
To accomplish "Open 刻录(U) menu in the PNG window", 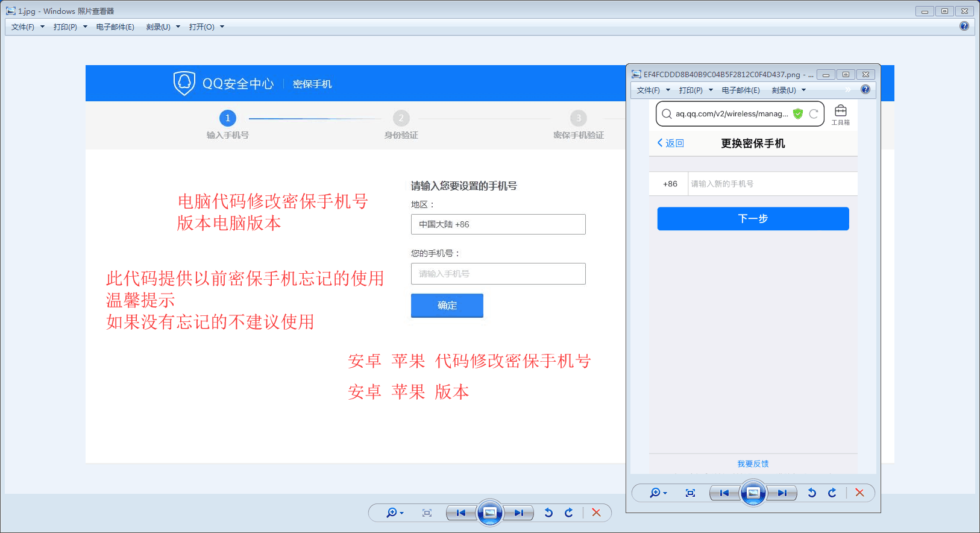I will pos(788,90).
